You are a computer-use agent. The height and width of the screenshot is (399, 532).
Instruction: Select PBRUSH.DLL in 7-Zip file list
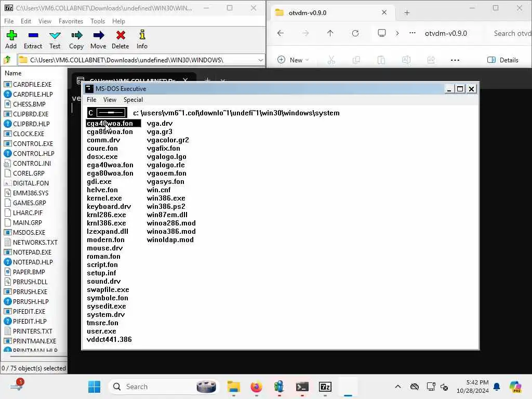26,282
